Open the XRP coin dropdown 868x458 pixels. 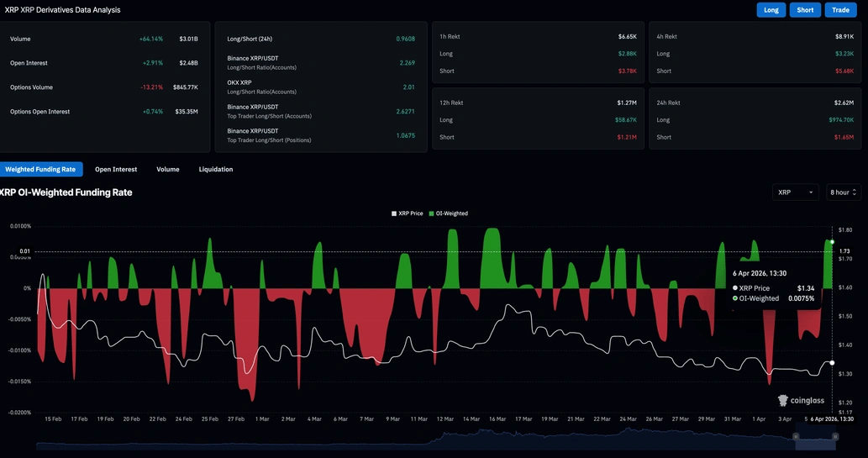pos(795,192)
